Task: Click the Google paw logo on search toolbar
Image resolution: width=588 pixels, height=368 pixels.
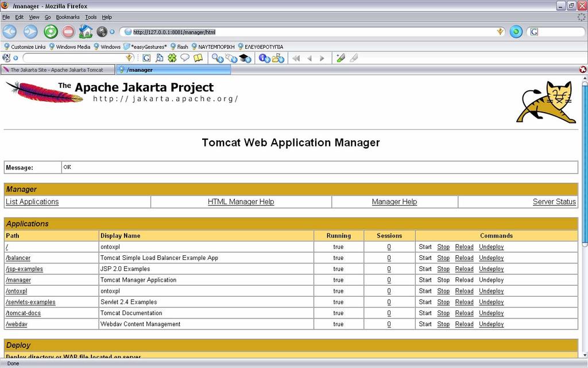Action: pyautogui.click(x=6, y=58)
